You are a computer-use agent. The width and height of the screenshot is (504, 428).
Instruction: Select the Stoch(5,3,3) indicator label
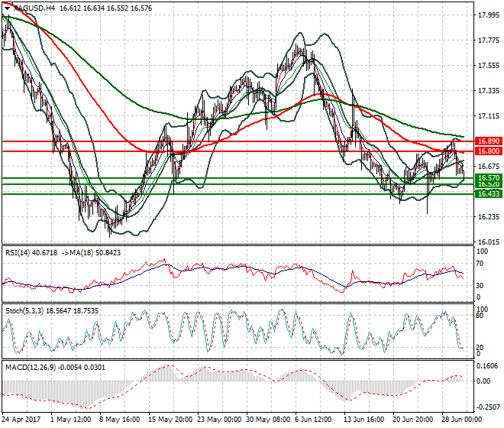click(24, 311)
